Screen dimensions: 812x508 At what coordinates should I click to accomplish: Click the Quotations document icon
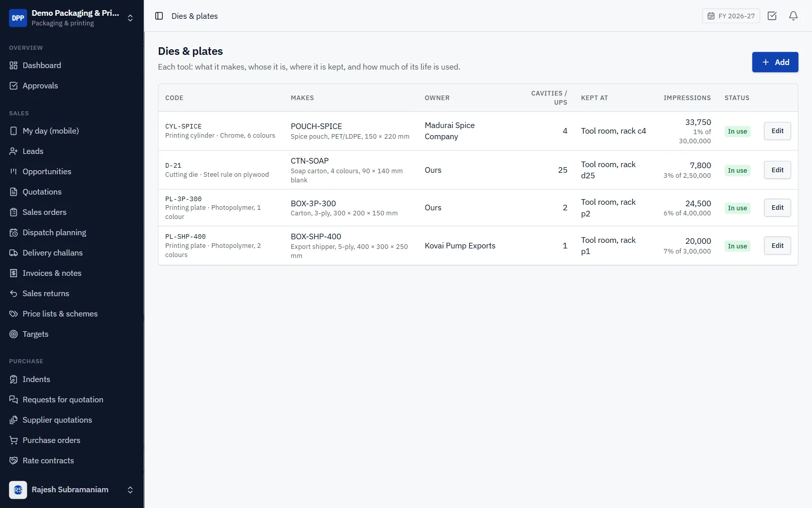(x=14, y=192)
